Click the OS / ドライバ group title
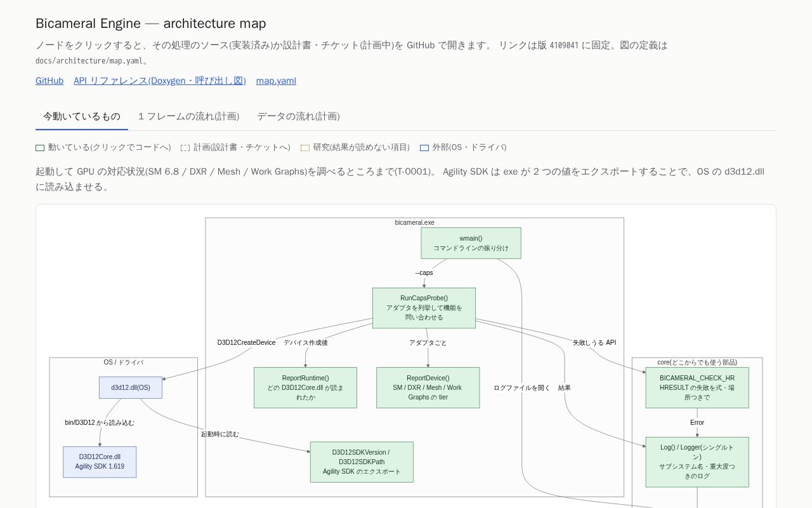The height and width of the screenshot is (508, 812). point(124,363)
